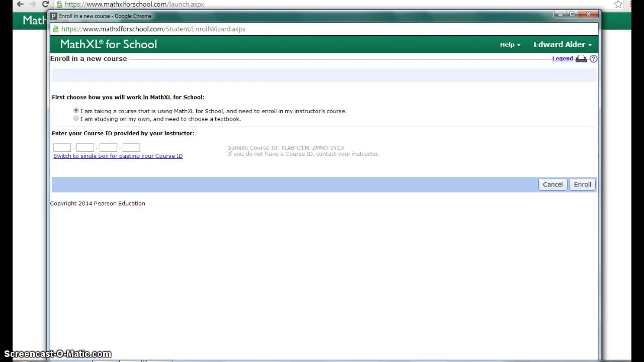Viewport: 644px width, 362px height.
Task: Expand the Edward Alder account menu
Action: [x=562, y=44]
